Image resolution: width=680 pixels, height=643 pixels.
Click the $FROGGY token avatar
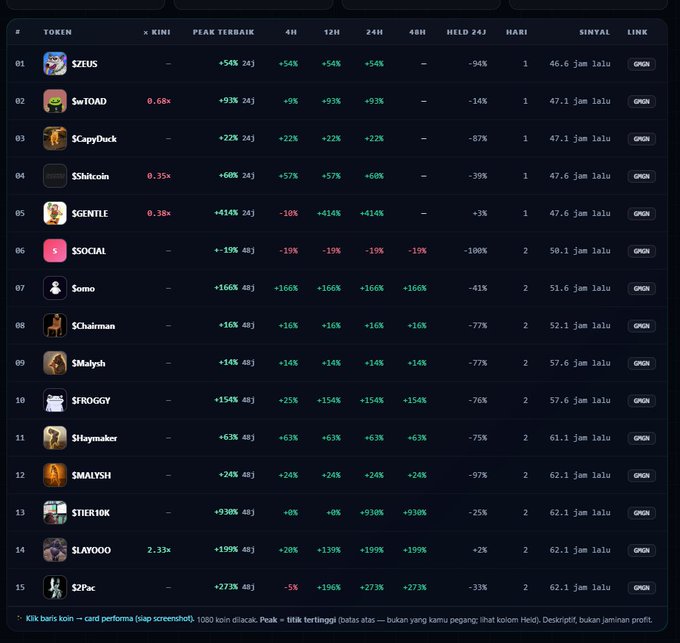tap(55, 400)
